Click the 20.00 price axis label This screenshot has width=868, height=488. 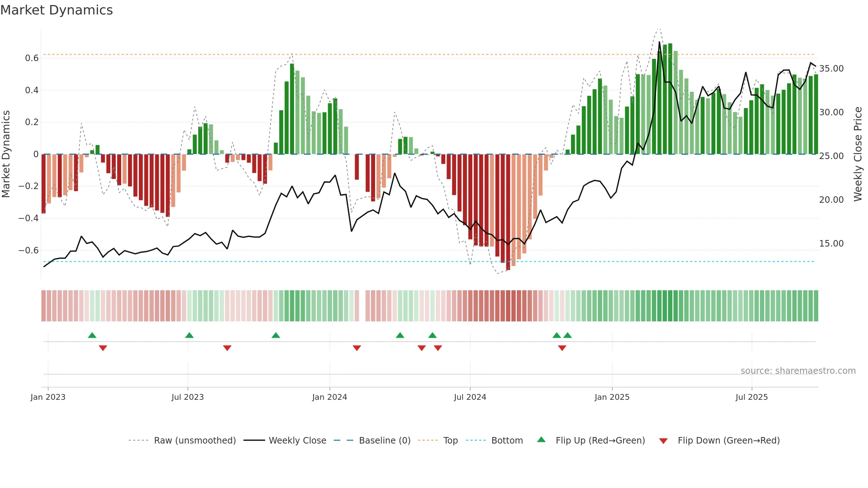pos(831,200)
